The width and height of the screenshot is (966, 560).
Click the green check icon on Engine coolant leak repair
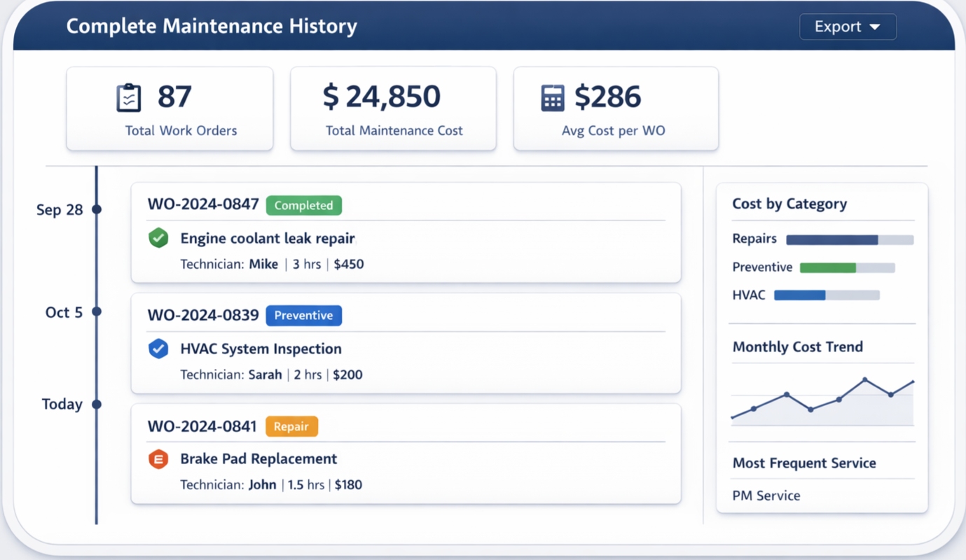click(x=158, y=238)
